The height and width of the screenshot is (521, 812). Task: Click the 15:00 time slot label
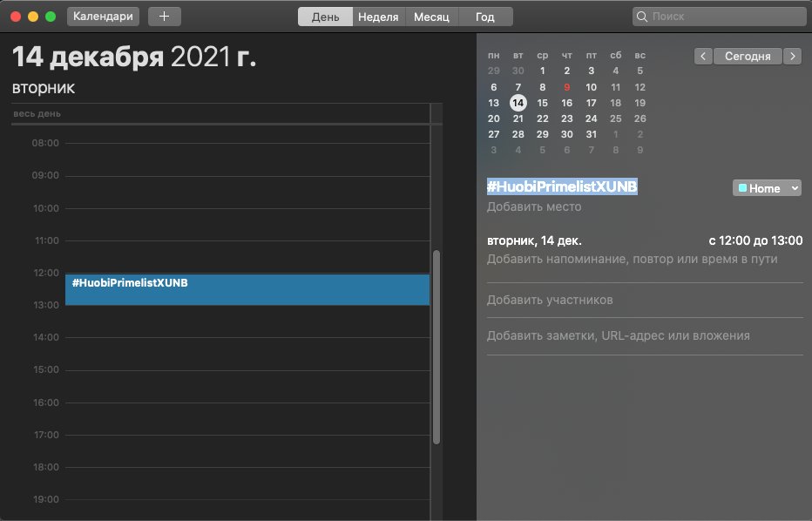45,369
